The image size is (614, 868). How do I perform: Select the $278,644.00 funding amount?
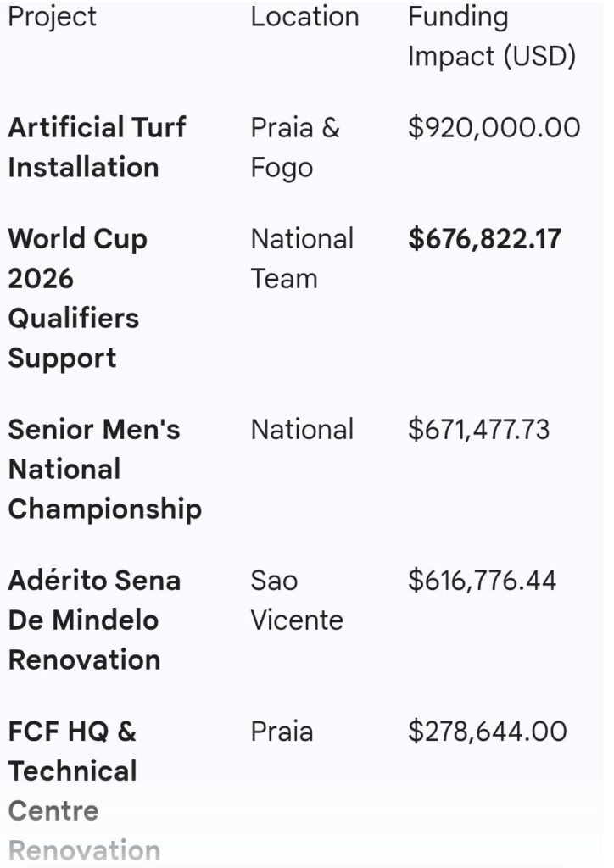487,732
